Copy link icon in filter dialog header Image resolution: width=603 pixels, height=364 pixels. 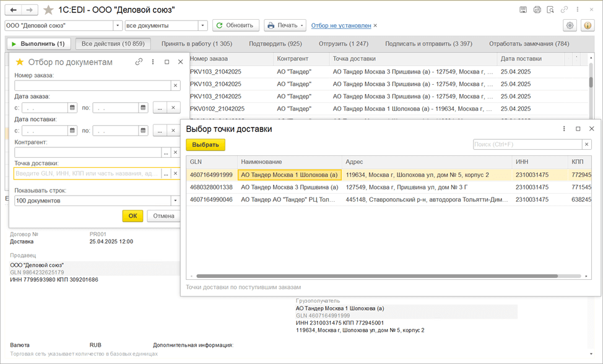pos(139,62)
